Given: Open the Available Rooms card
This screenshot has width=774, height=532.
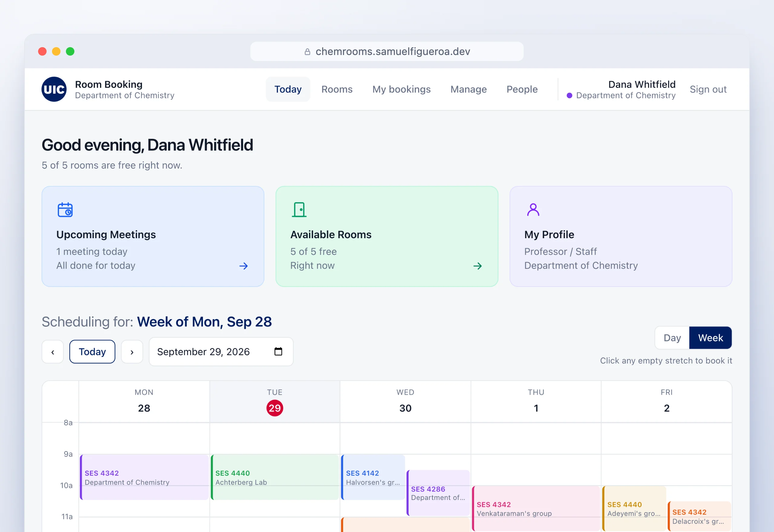Looking at the screenshot, I should pyautogui.click(x=387, y=236).
